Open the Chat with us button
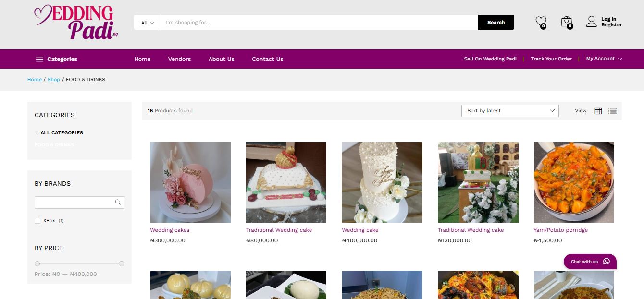This screenshot has width=644, height=299. pos(590,262)
